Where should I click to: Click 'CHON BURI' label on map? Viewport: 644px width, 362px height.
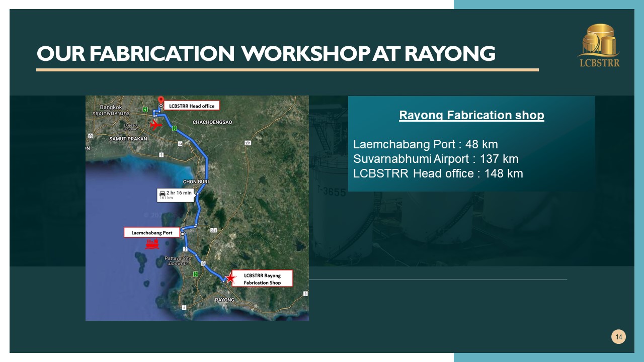pos(196,182)
